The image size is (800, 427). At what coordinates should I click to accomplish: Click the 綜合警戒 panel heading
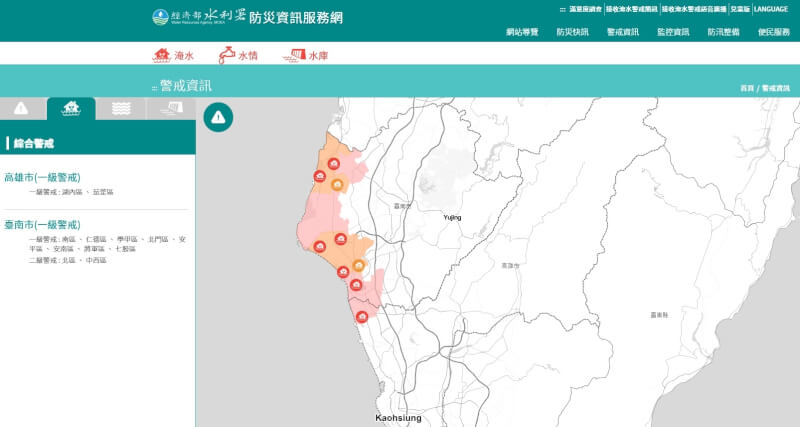coord(34,143)
